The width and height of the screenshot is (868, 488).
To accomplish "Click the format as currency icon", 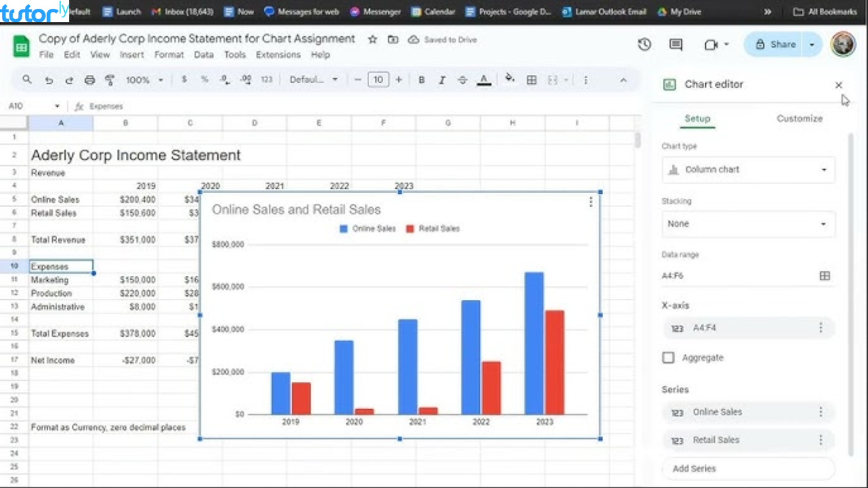I will tap(184, 79).
